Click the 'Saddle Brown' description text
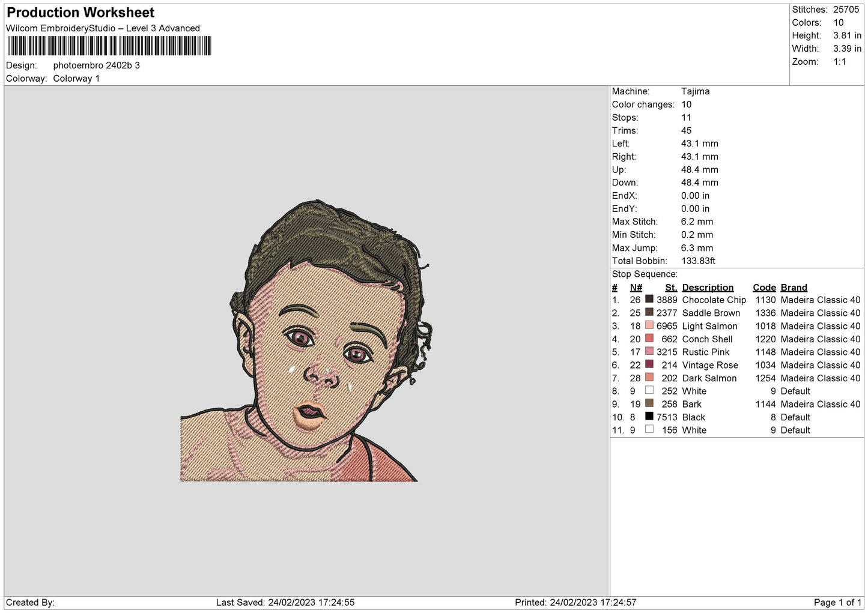This screenshot has width=868, height=613. pos(711,313)
